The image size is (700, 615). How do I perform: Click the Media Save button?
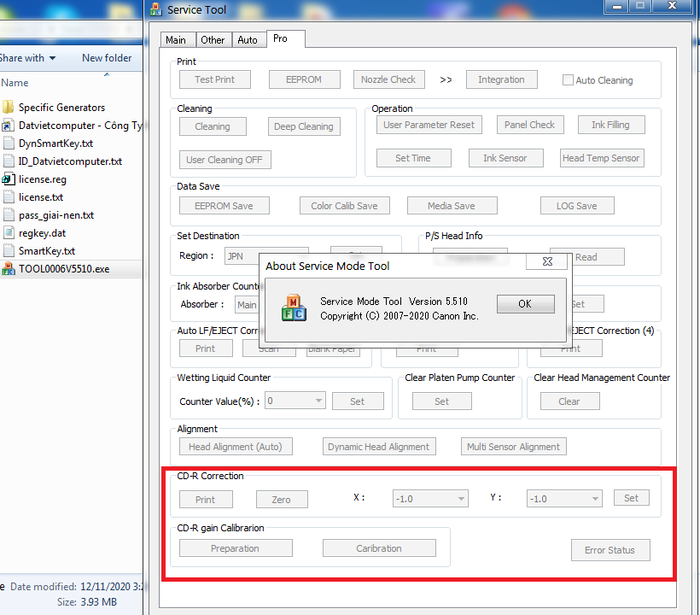[x=452, y=206]
